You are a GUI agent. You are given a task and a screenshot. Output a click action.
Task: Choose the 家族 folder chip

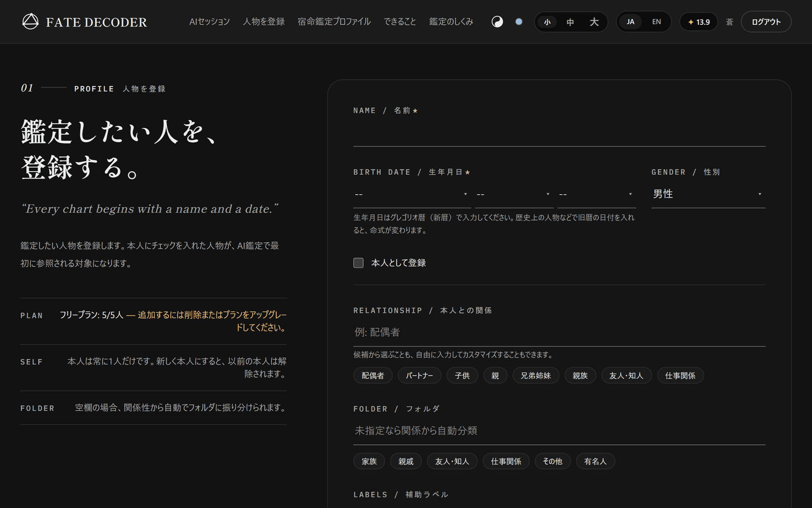coord(369,462)
